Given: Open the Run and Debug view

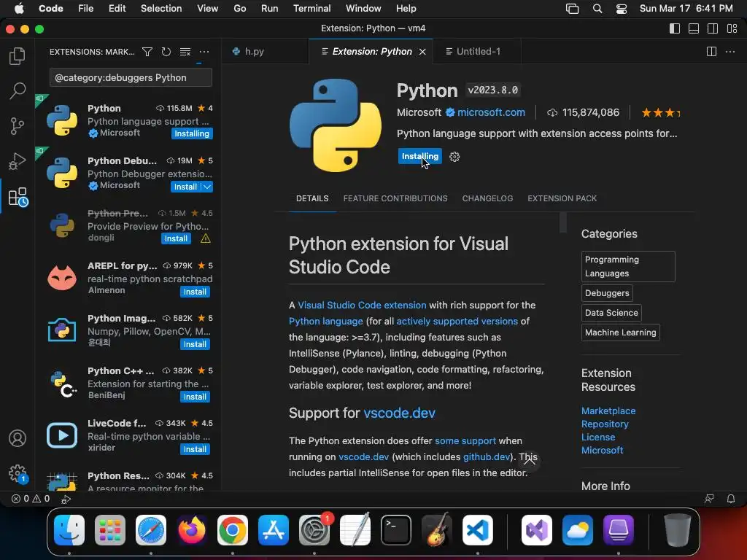Looking at the screenshot, I should coord(18,161).
